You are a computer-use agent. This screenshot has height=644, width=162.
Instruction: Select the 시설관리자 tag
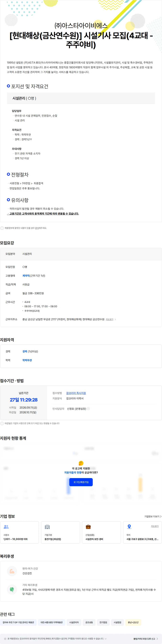pos(74,622)
